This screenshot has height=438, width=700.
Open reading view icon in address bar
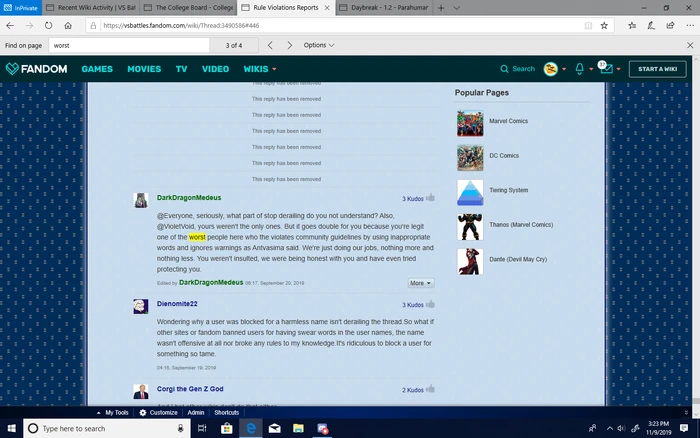click(588, 25)
